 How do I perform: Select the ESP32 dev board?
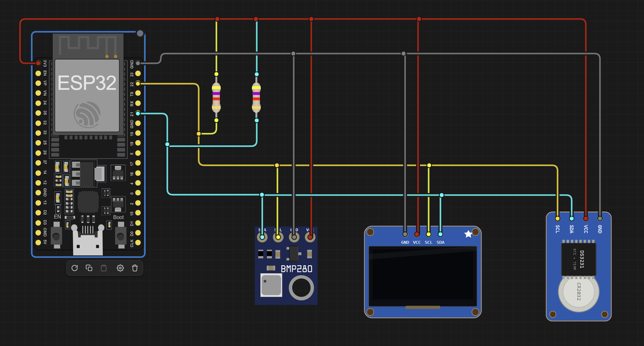click(88, 145)
